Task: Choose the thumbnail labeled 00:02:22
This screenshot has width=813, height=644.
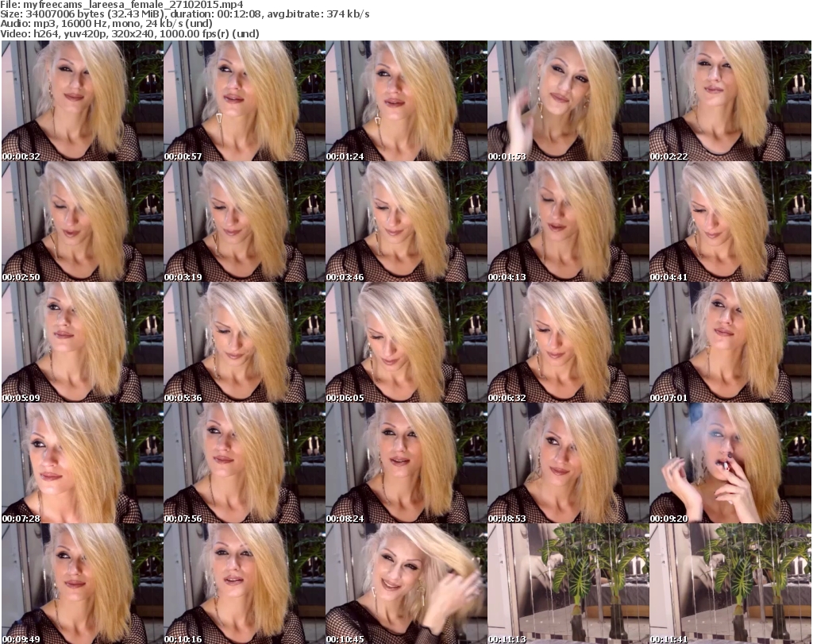Action: pyautogui.click(x=730, y=101)
